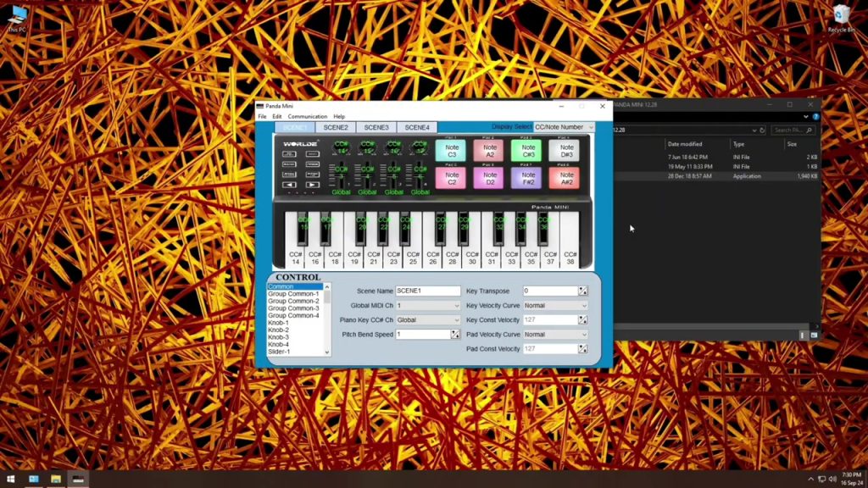
Task: Open the Pad Velocity Curve dropdown
Action: pos(555,334)
